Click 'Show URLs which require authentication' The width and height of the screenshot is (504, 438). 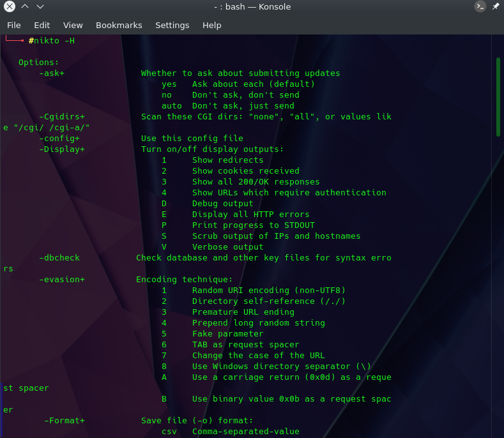coord(289,193)
